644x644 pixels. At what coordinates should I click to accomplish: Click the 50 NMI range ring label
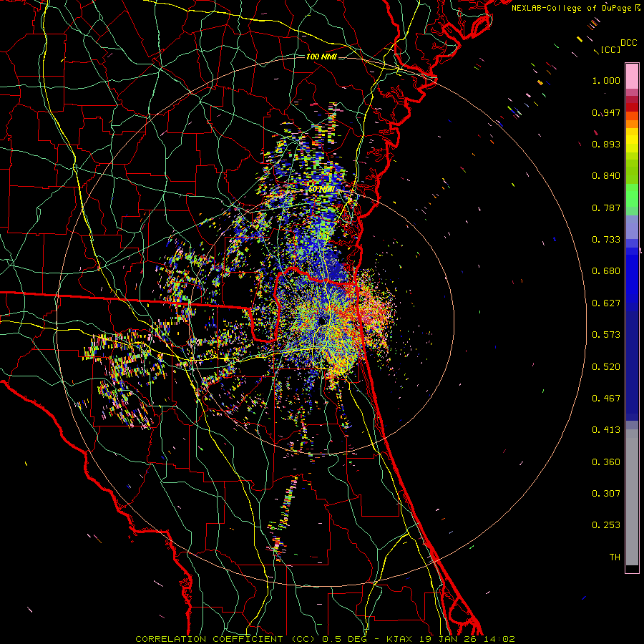[321, 190]
